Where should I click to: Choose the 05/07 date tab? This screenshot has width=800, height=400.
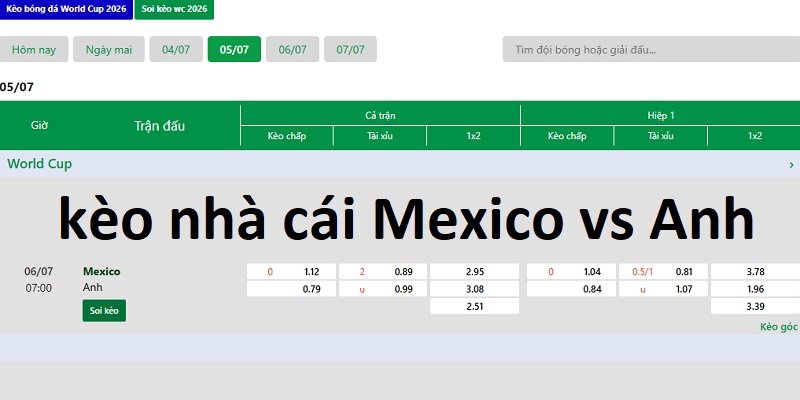click(x=234, y=49)
